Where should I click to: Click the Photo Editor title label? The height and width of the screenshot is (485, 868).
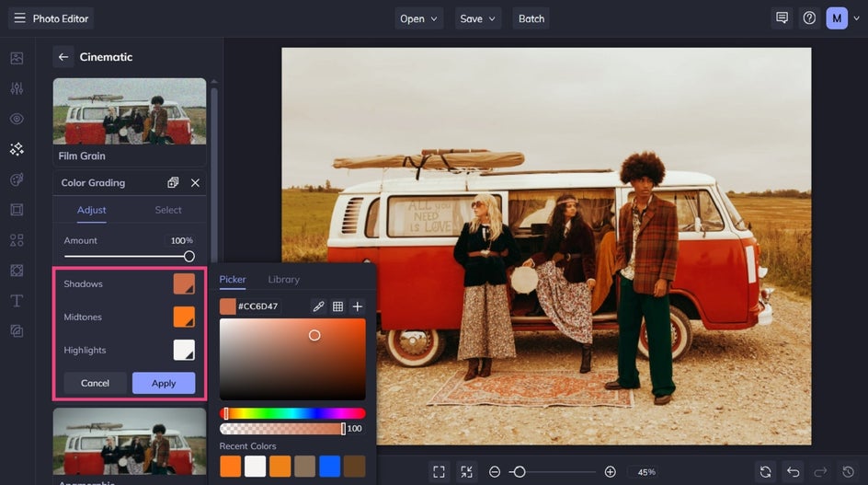[x=61, y=18]
